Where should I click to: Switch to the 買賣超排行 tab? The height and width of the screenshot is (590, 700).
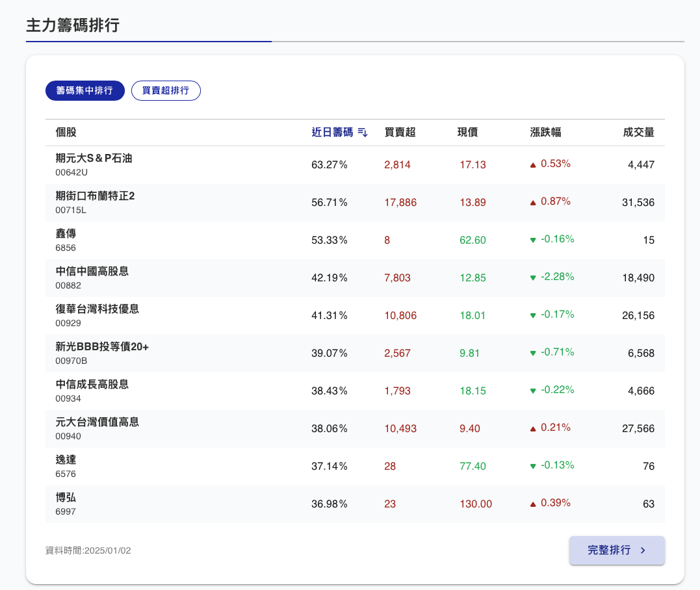pyautogui.click(x=166, y=90)
